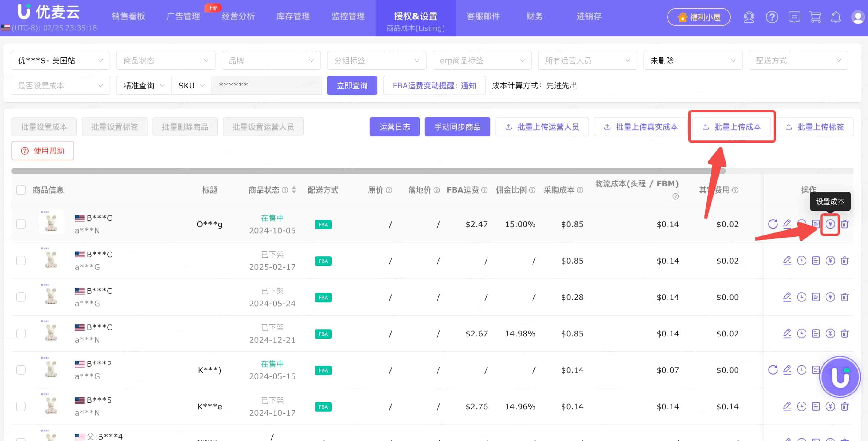Check the row dated 2025-02-17
The width and height of the screenshot is (868, 441).
click(21, 261)
